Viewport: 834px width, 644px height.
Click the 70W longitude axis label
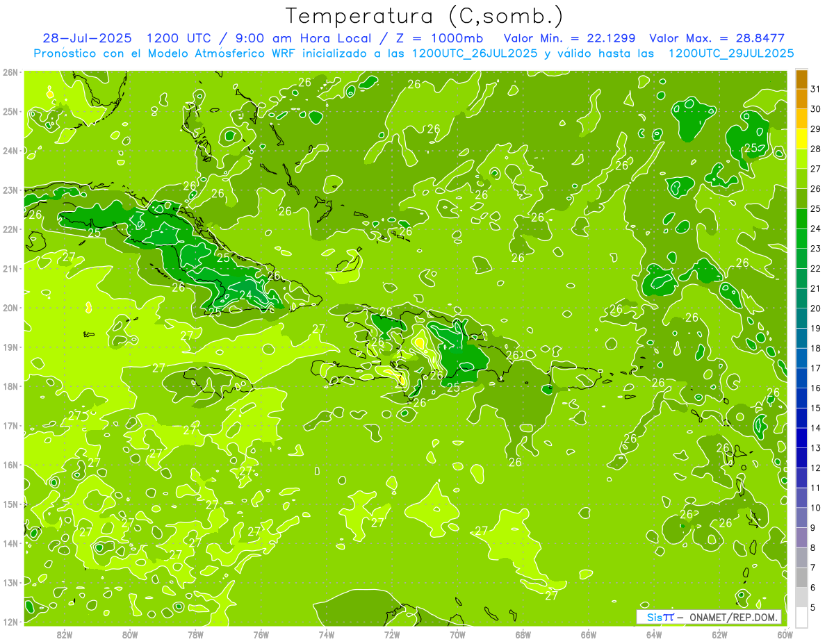click(x=457, y=634)
